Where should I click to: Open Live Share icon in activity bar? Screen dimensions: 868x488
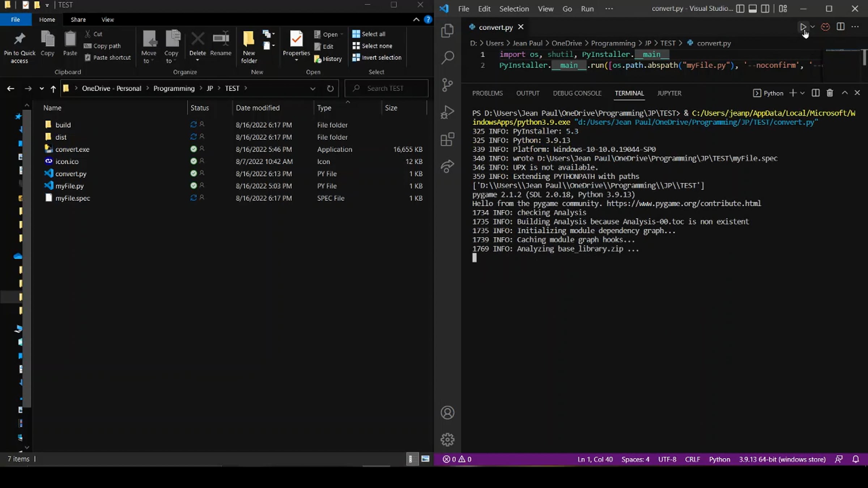(x=447, y=166)
